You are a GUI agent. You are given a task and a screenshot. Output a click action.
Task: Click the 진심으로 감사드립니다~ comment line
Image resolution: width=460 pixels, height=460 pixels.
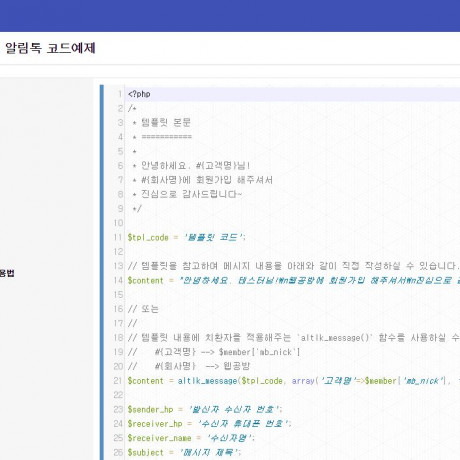click(187, 194)
